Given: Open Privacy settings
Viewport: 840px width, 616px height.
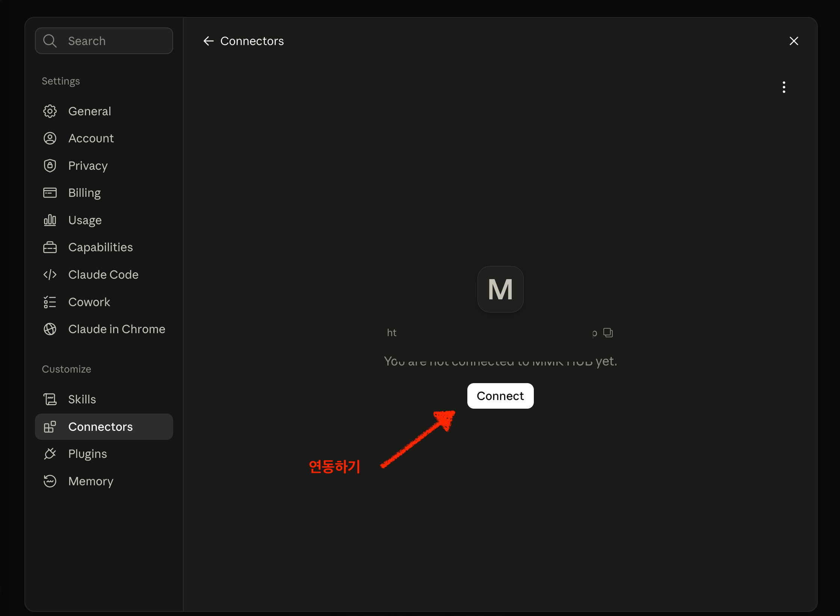Looking at the screenshot, I should (x=104, y=166).
